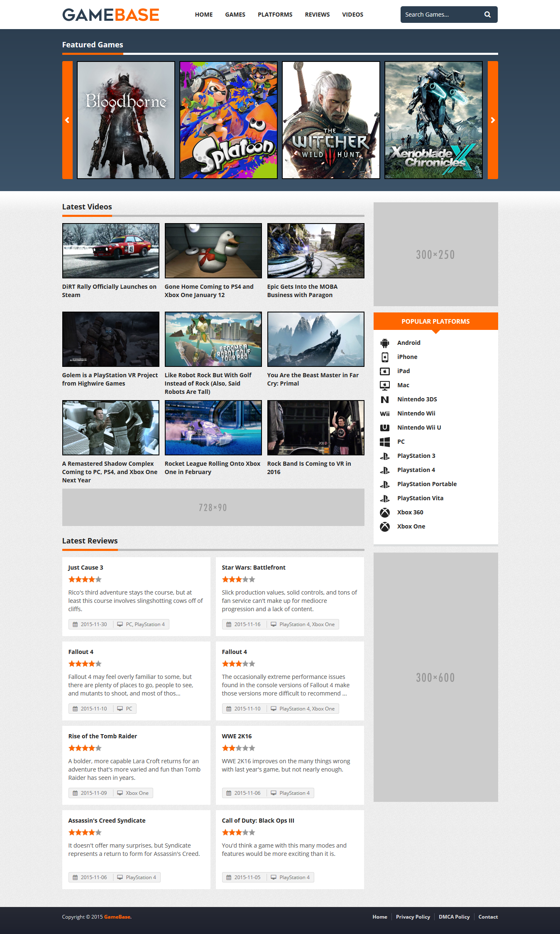This screenshot has height=934, width=560.
Task: Open Assassin's Creed Syndicate review title
Action: pos(107,821)
